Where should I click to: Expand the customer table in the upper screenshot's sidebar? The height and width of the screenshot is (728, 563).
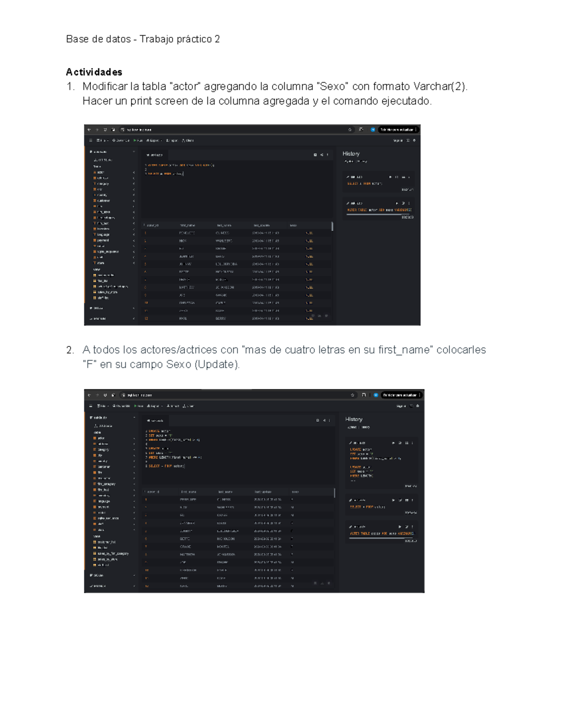click(134, 201)
